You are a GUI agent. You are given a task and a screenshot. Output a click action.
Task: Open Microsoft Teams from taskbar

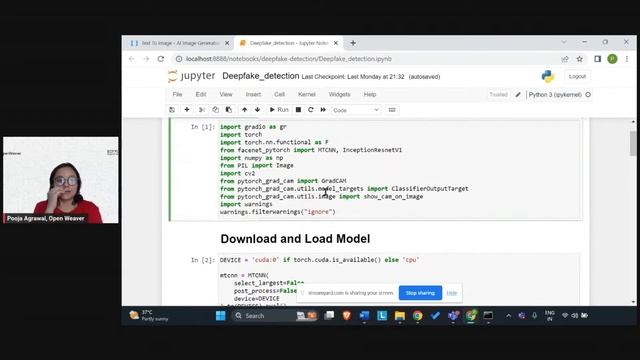pos(453,316)
